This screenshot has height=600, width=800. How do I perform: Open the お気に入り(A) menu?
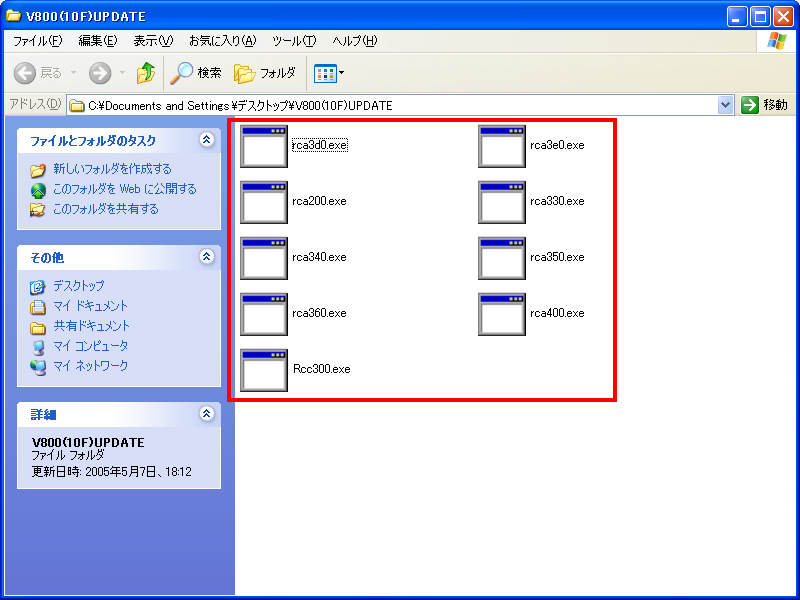point(222,41)
